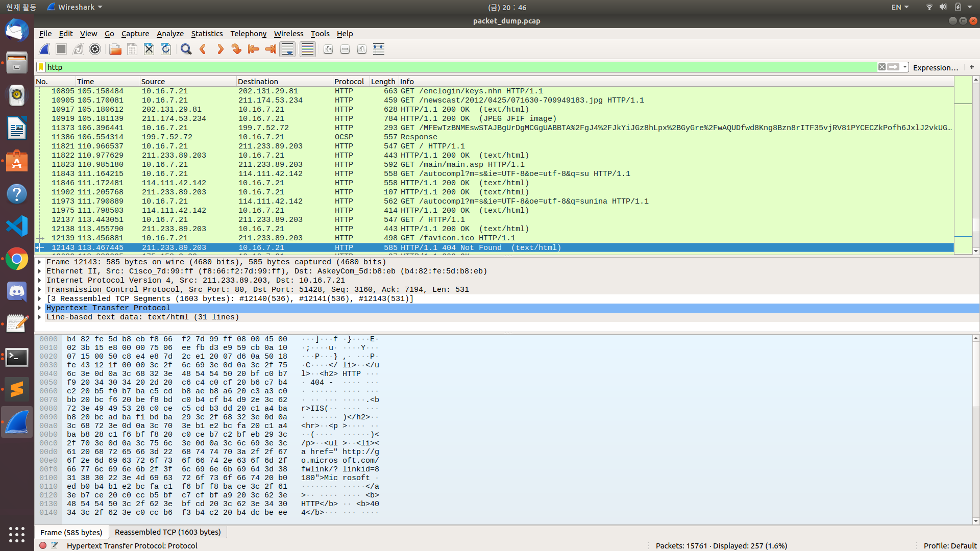
Task: Toggle auto-scroll during live capture
Action: [x=287, y=49]
